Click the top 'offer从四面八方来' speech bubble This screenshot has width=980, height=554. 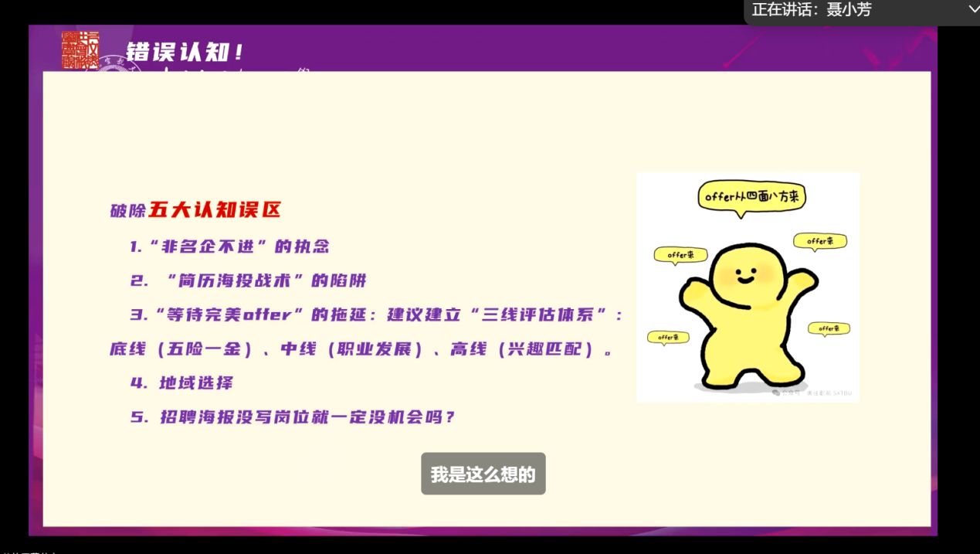(751, 198)
